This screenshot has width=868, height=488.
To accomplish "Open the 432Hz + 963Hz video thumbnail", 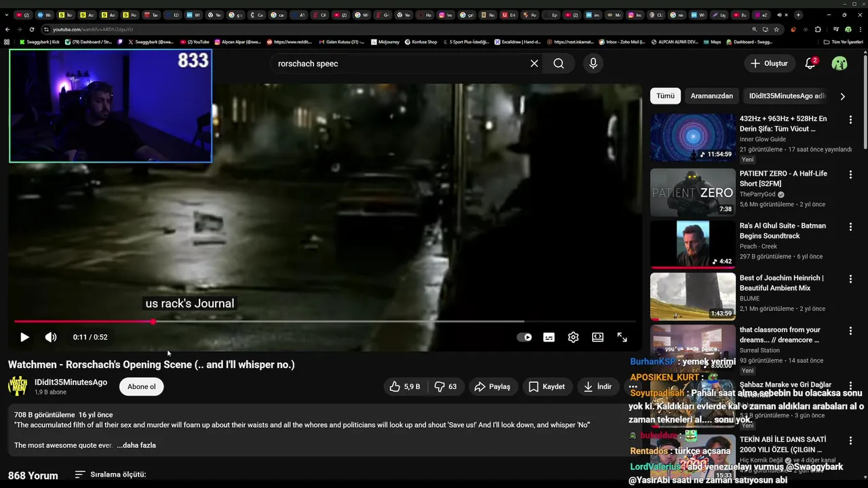I will 692,137.
